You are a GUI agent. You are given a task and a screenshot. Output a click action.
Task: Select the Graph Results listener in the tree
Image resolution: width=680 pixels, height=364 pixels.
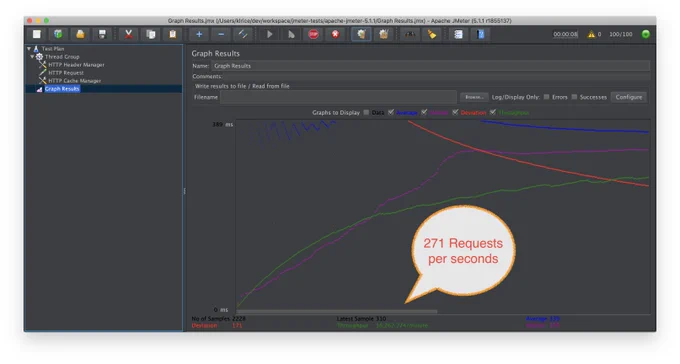click(x=62, y=89)
